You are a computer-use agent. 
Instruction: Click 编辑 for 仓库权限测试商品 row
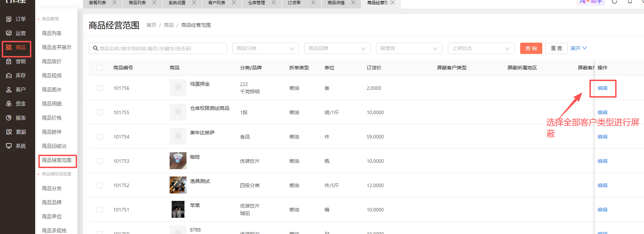(602, 112)
